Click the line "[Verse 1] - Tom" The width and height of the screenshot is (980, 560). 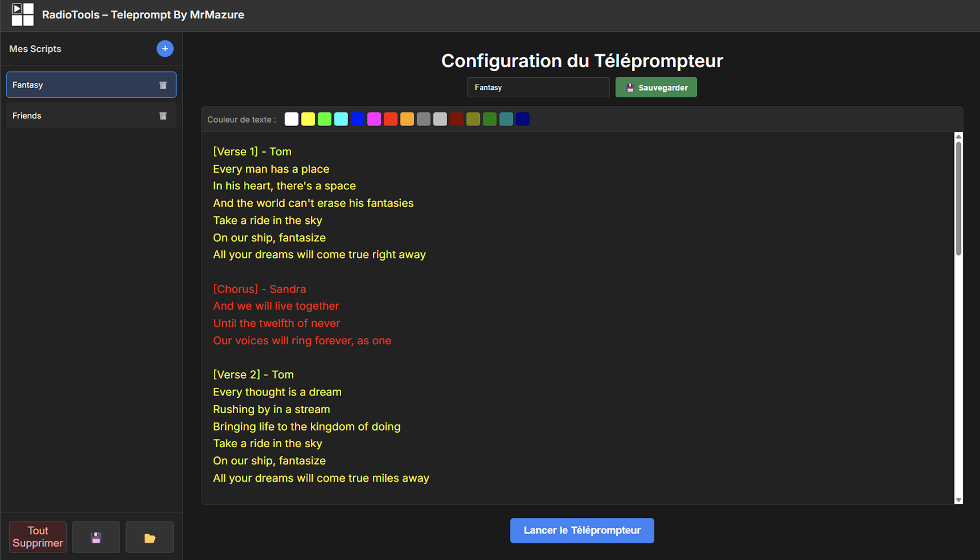[252, 151]
